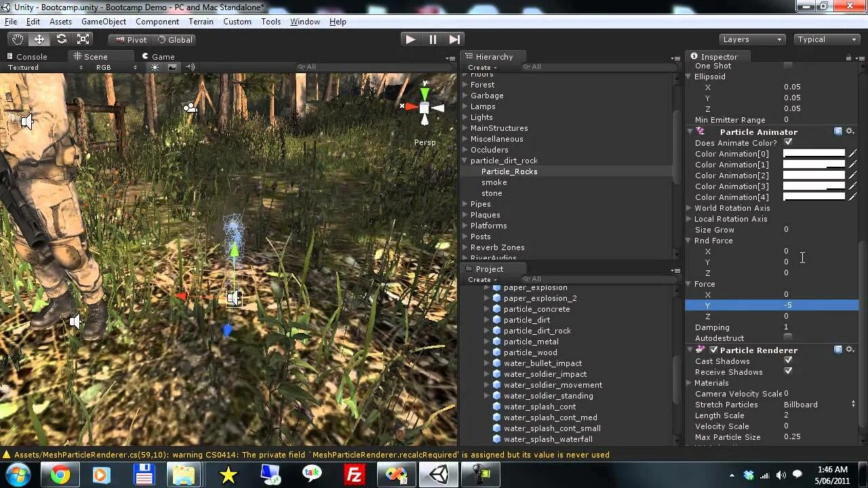Open the Terrain menu

201,22
